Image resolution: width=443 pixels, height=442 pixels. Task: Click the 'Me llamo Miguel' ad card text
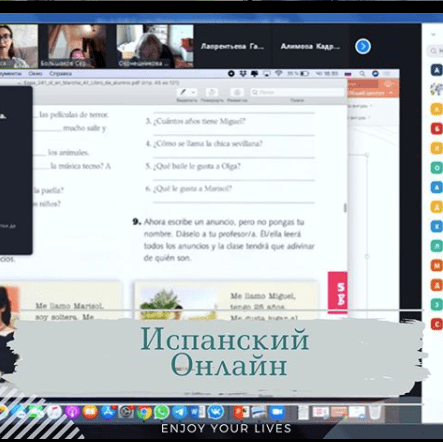pos(264,307)
